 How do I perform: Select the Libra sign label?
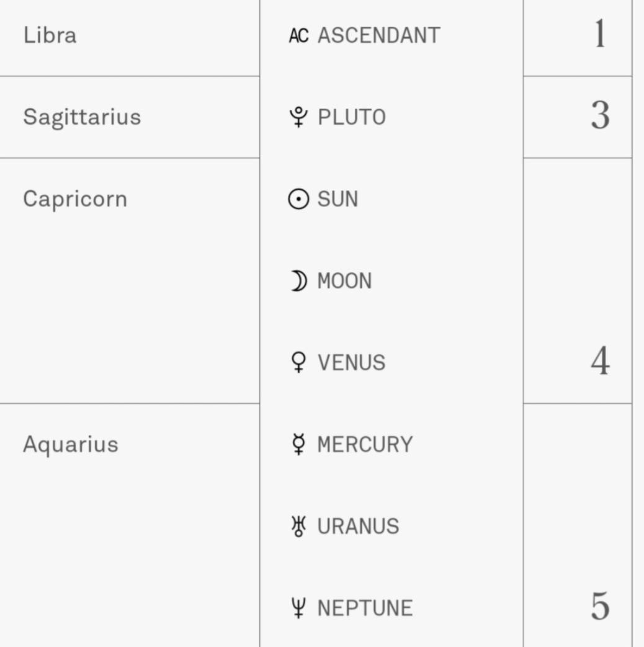pos(50,35)
